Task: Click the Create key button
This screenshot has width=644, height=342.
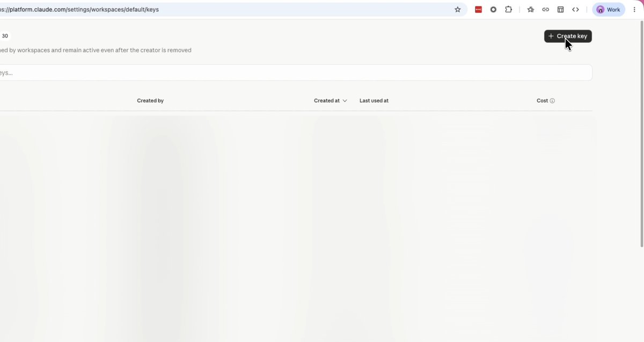Action: coord(568,36)
